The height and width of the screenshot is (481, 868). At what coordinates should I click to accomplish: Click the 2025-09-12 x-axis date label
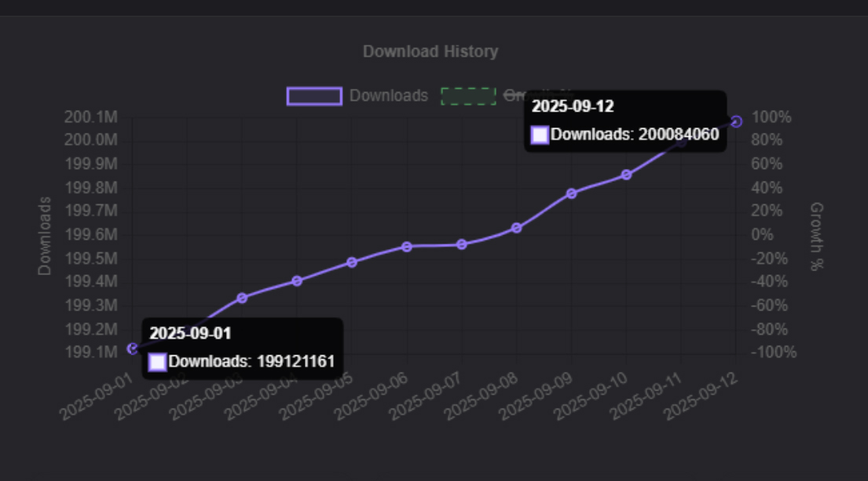coord(701,395)
